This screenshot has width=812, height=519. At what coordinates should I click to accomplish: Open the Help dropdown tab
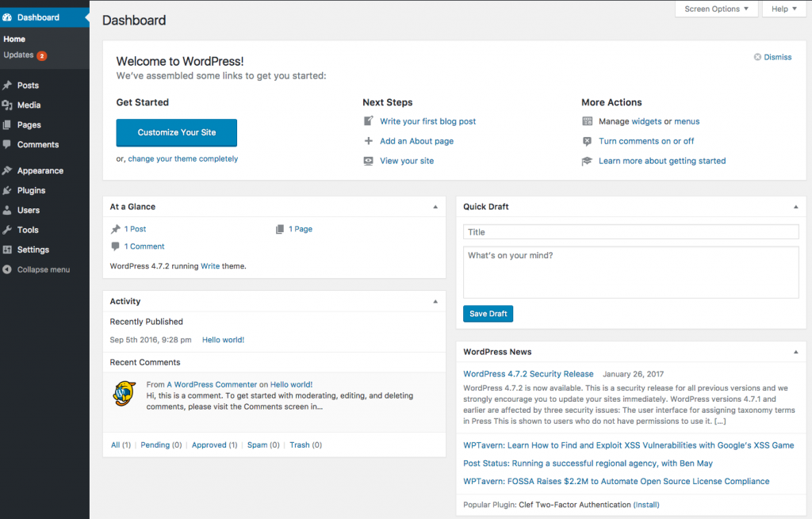(784, 9)
